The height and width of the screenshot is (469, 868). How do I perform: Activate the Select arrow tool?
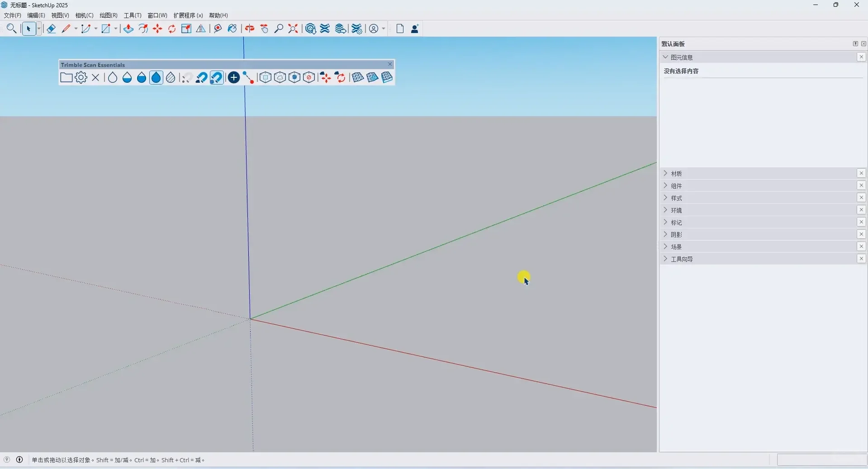click(28, 29)
